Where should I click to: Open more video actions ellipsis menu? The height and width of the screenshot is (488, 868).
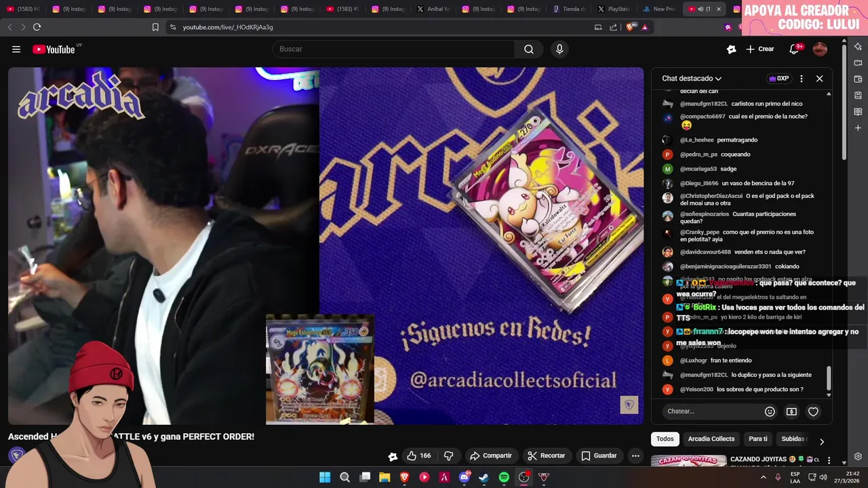[x=635, y=456]
